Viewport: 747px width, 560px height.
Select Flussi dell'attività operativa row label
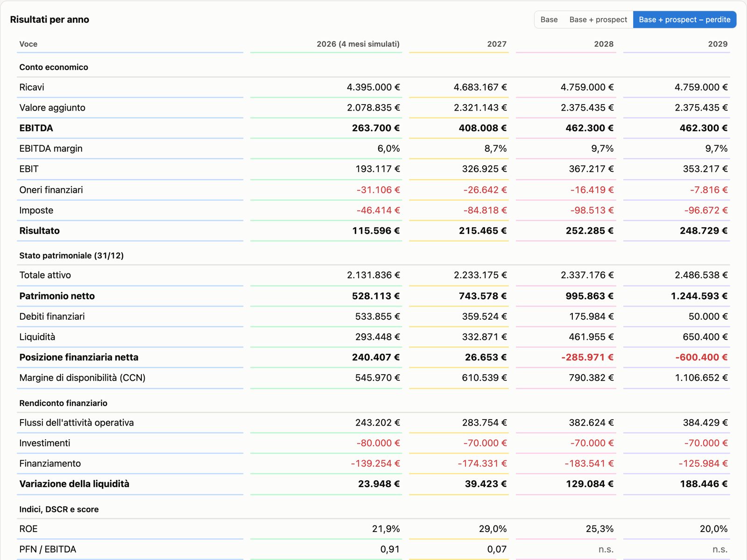click(x=77, y=423)
